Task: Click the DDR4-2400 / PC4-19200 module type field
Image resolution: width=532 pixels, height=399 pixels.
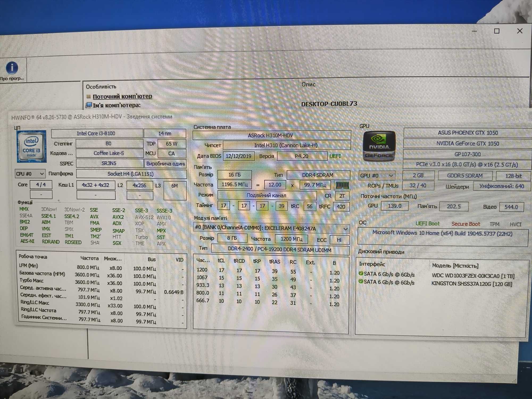Action: tap(280, 250)
